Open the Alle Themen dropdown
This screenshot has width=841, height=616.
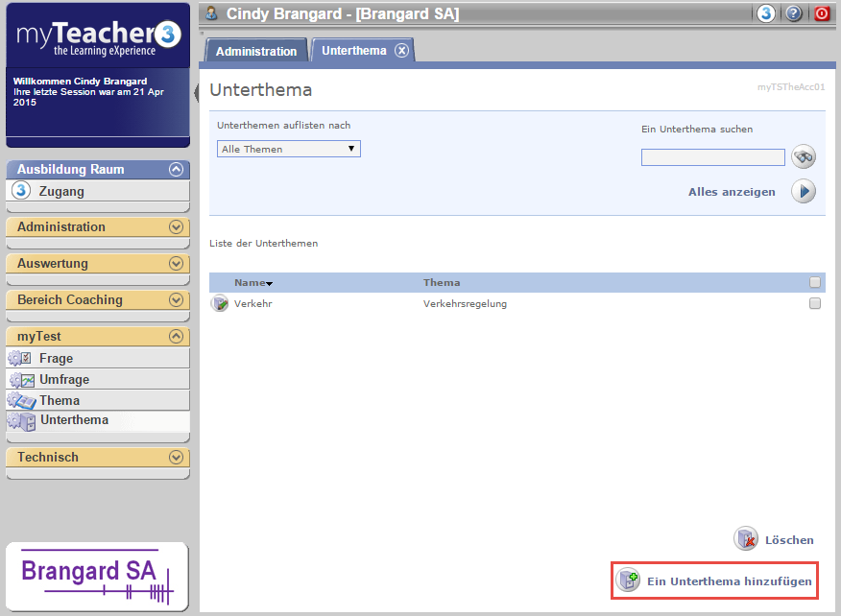tap(288, 149)
